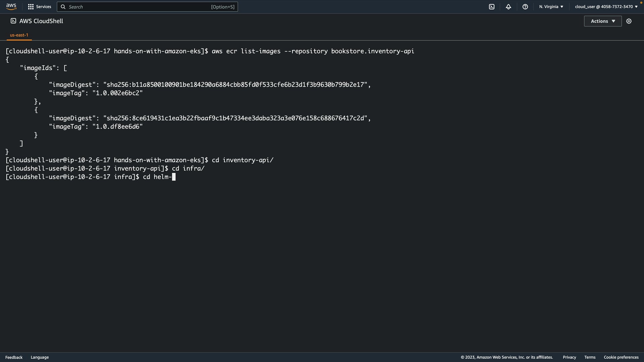Open CloudShell settings gear
644x362 pixels.
coord(629,21)
